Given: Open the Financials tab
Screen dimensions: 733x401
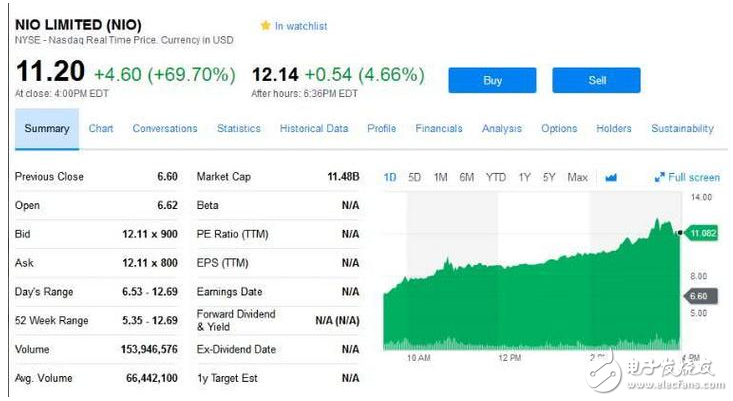Looking at the screenshot, I should pyautogui.click(x=439, y=129).
